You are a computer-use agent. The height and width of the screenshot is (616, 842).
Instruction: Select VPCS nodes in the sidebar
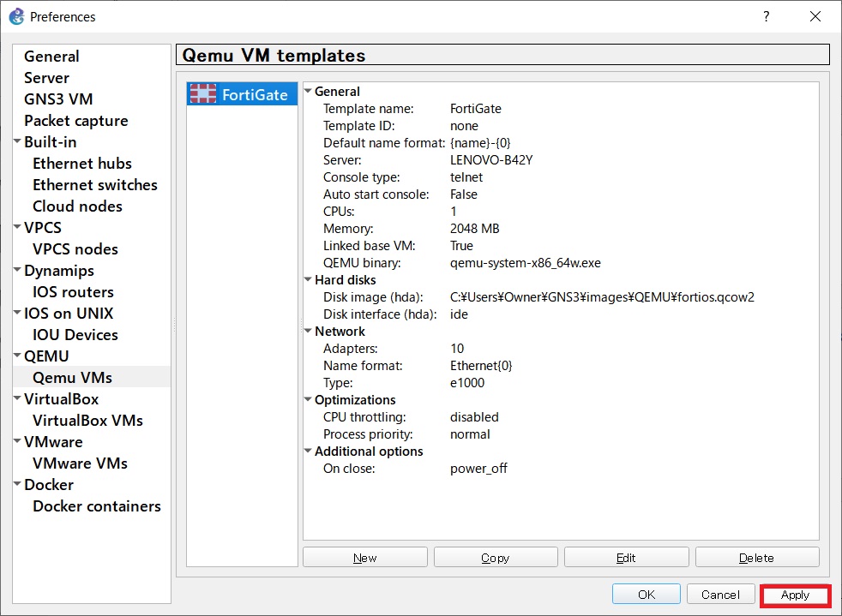tap(75, 249)
